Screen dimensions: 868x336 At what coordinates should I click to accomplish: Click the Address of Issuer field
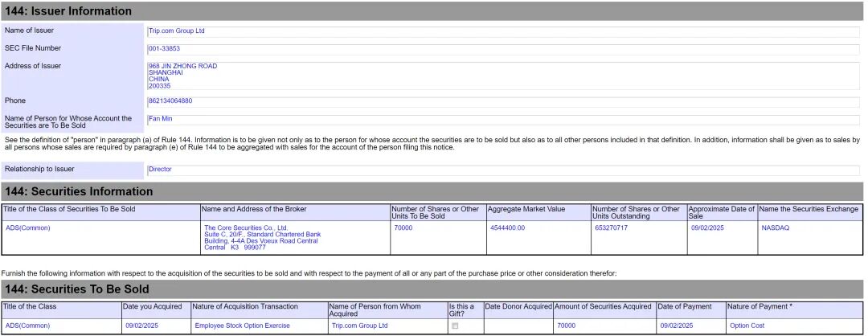[503, 76]
